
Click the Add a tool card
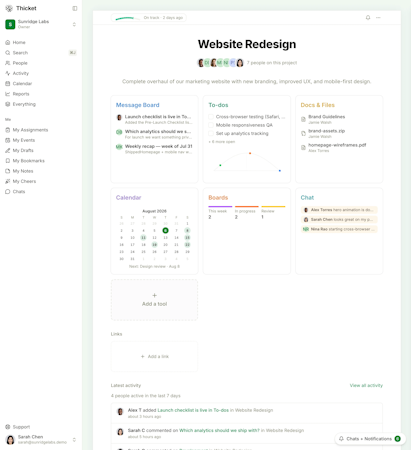coord(154,300)
